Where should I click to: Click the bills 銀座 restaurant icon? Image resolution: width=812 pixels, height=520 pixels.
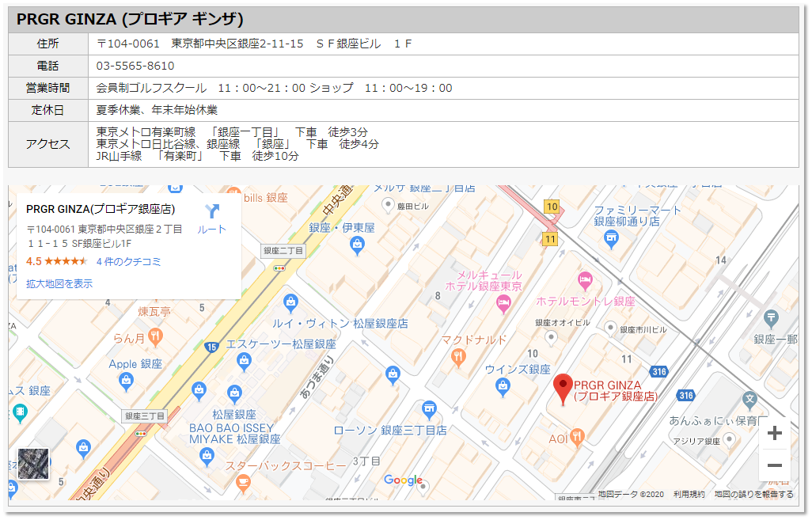[x=234, y=192]
